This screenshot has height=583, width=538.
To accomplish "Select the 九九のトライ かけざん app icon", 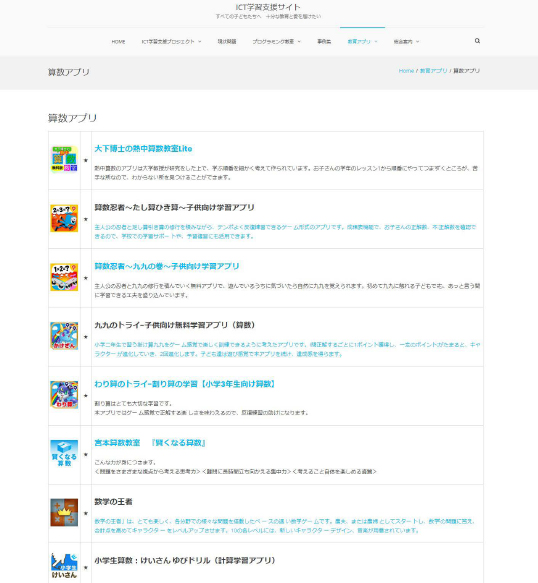I will coord(64,336).
